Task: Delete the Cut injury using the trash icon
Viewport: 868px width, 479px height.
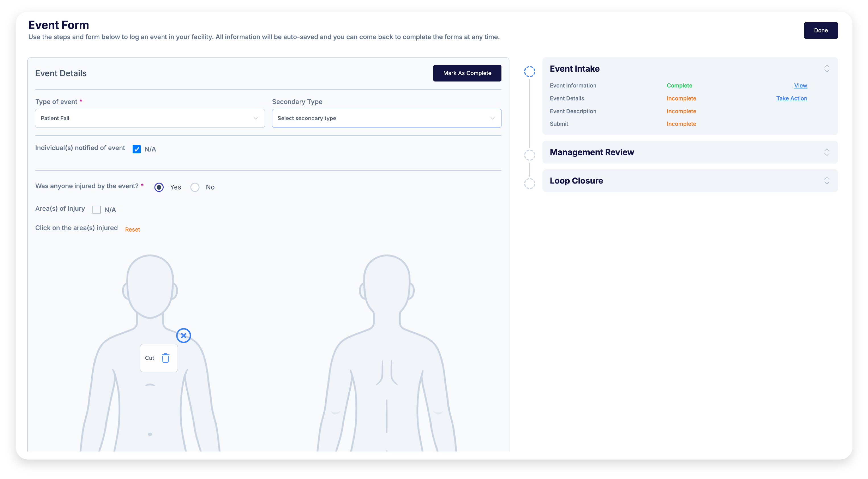Action: point(165,358)
